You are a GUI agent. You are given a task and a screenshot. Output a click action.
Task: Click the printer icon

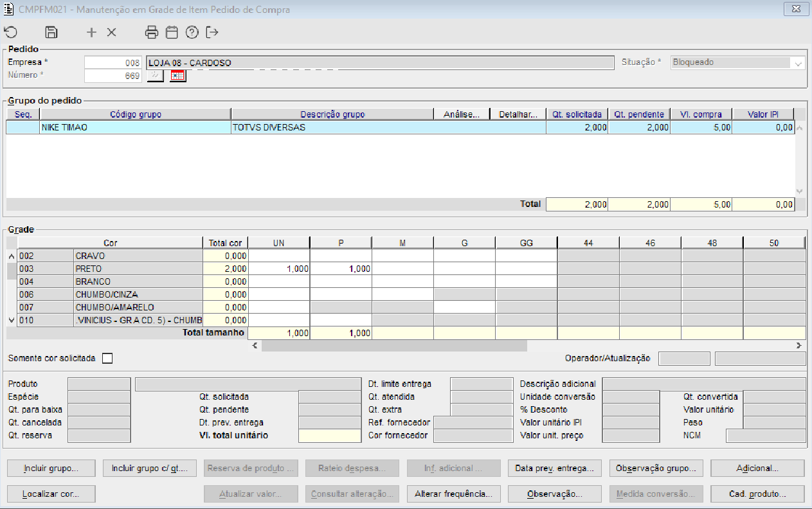click(152, 32)
